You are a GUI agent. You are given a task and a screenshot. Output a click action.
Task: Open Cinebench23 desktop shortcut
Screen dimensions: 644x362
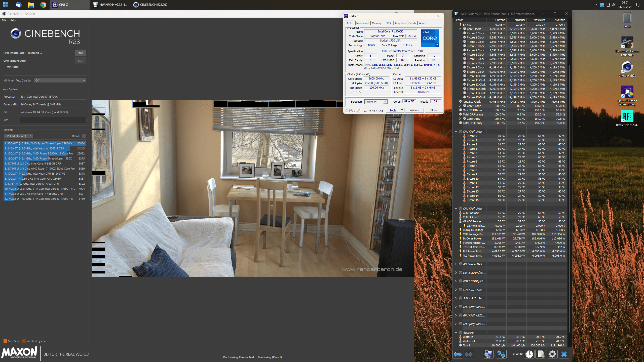627,69
